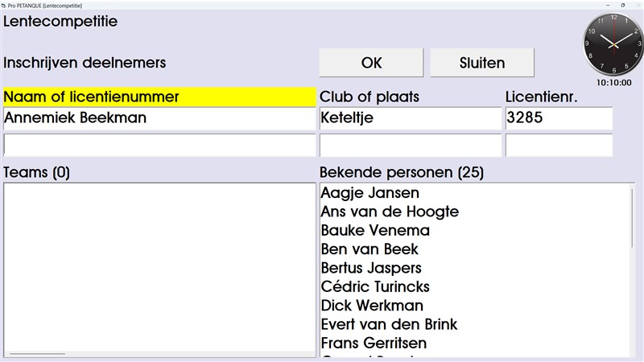This screenshot has width=644, height=362.
Task: Click the Pro PETANQUE title bar icon
Action: pyautogui.click(x=3, y=5)
